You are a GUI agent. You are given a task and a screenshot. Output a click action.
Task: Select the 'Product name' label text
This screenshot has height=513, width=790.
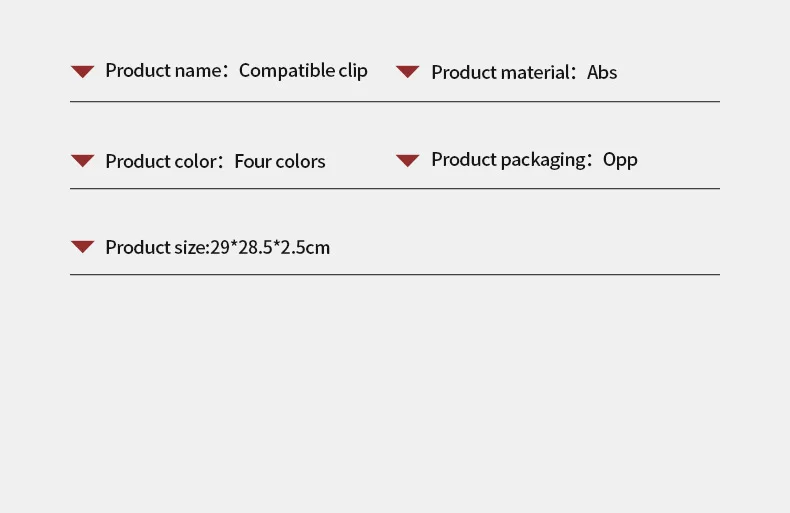163,71
